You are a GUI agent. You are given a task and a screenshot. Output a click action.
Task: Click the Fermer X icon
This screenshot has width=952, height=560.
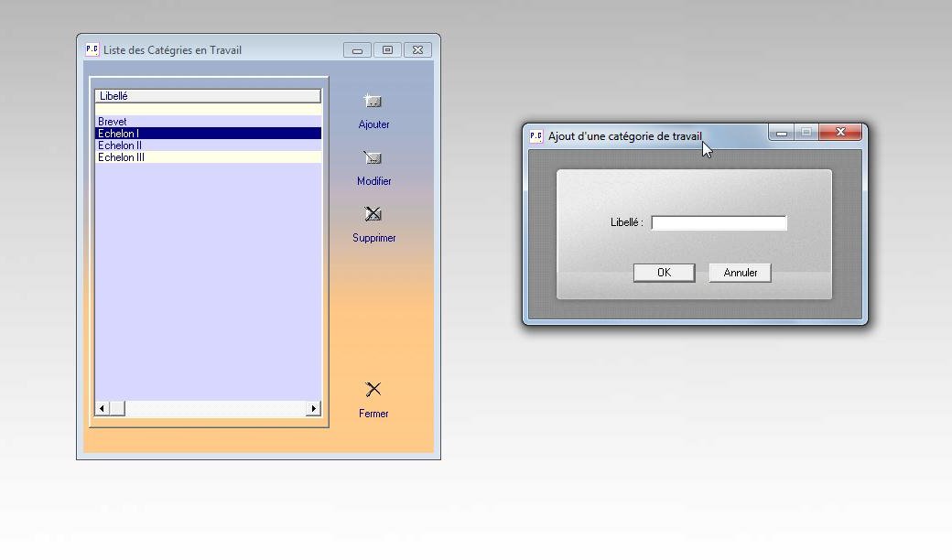[373, 390]
